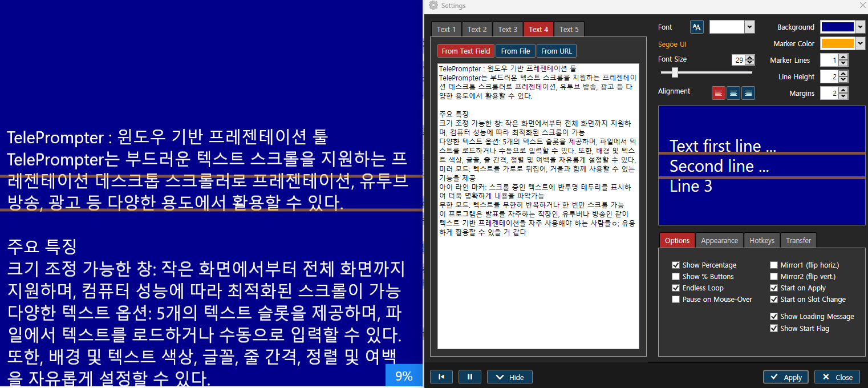
Task: Switch to the Text 2 slot tab
Action: (477, 29)
